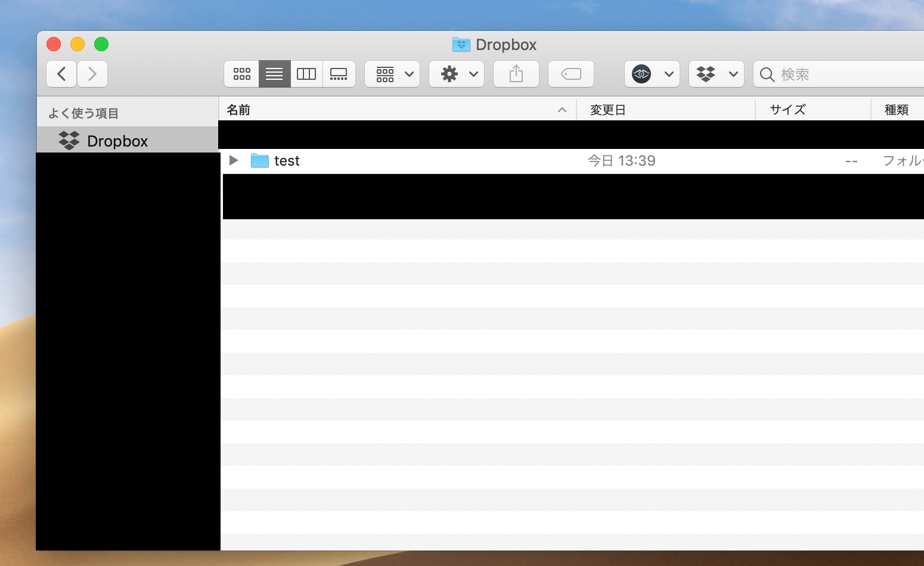Maximize the window with green button
924x566 pixels.
click(101, 44)
